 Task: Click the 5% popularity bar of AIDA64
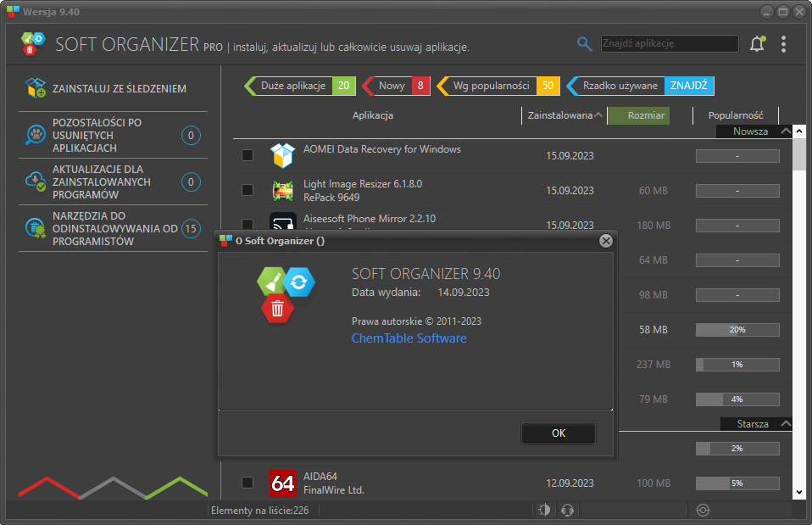737,483
